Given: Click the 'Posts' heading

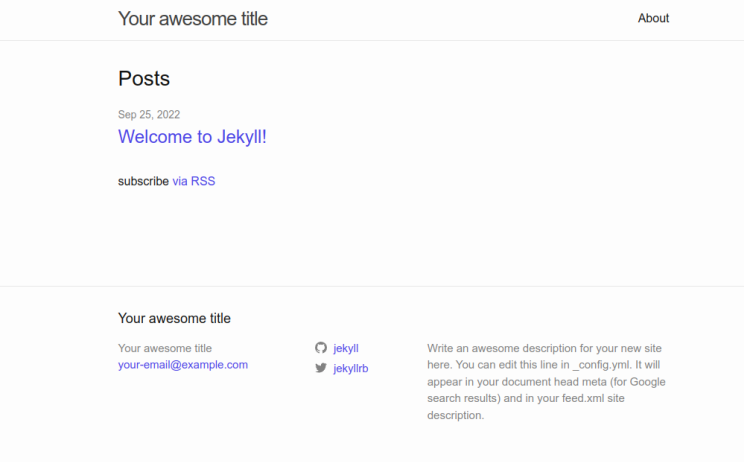Looking at the screenshot, I should (x=144, y=78).
